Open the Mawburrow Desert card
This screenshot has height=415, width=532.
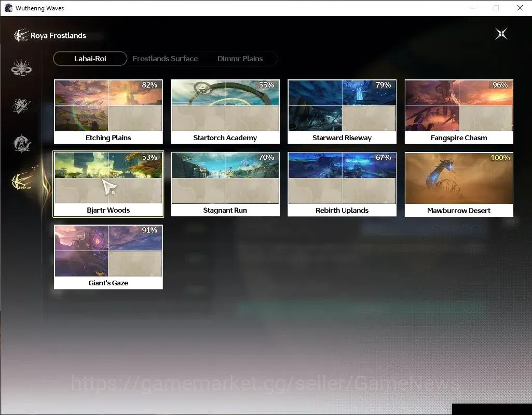pyautogui.click(x=459, y=184)
